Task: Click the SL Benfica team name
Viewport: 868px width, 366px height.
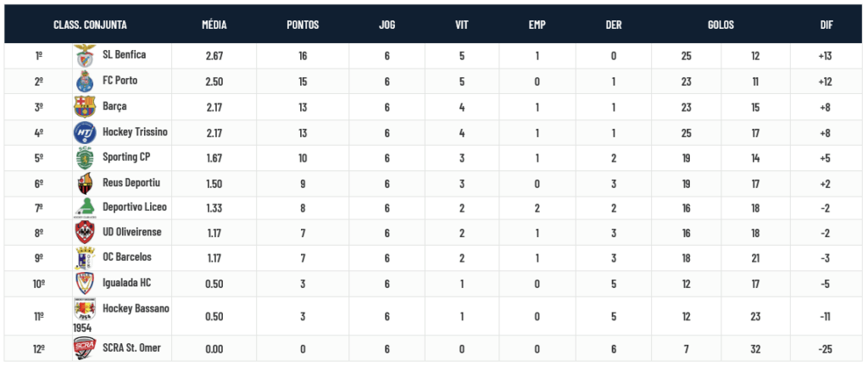Action: 125,55
